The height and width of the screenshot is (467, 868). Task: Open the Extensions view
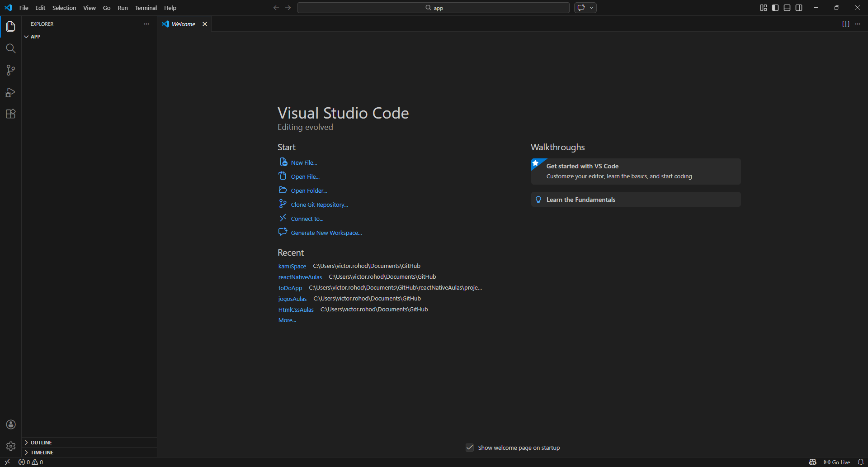[11, 114]
